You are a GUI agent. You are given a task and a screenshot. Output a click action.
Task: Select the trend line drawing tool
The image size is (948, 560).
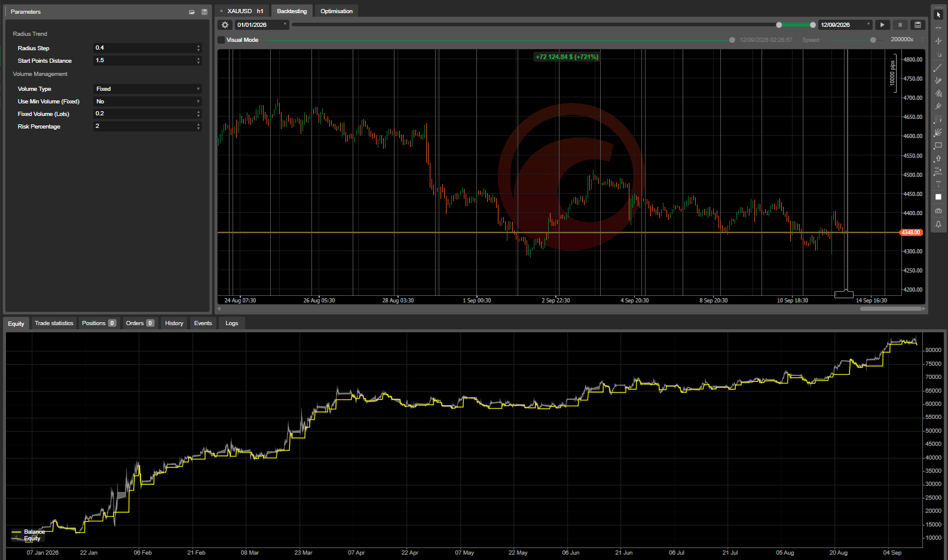938,68
